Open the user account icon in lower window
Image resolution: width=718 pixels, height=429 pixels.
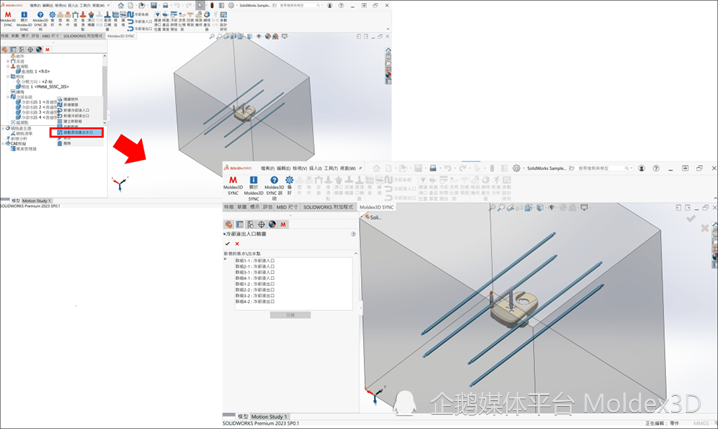coord(642,168)
